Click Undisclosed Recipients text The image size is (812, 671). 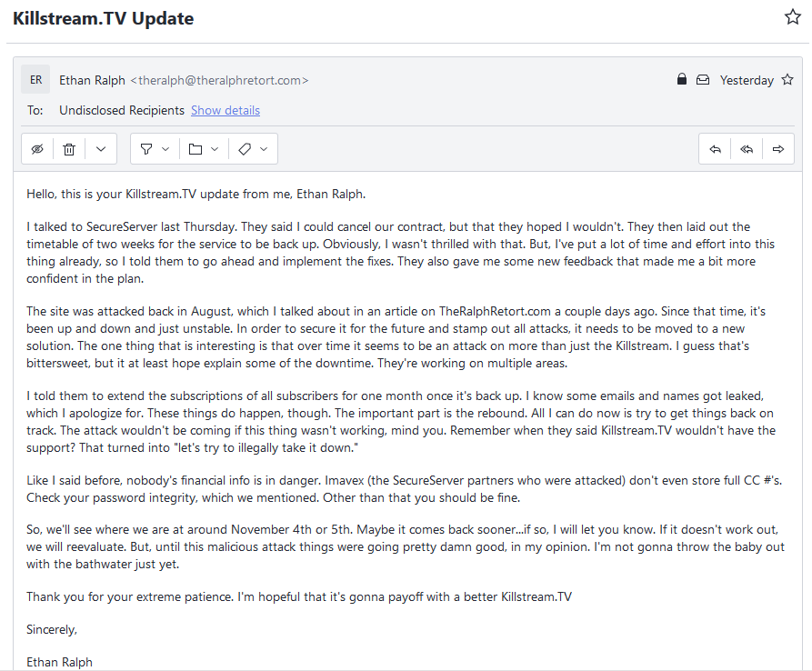pyautogui.click(x=122, y=110)
